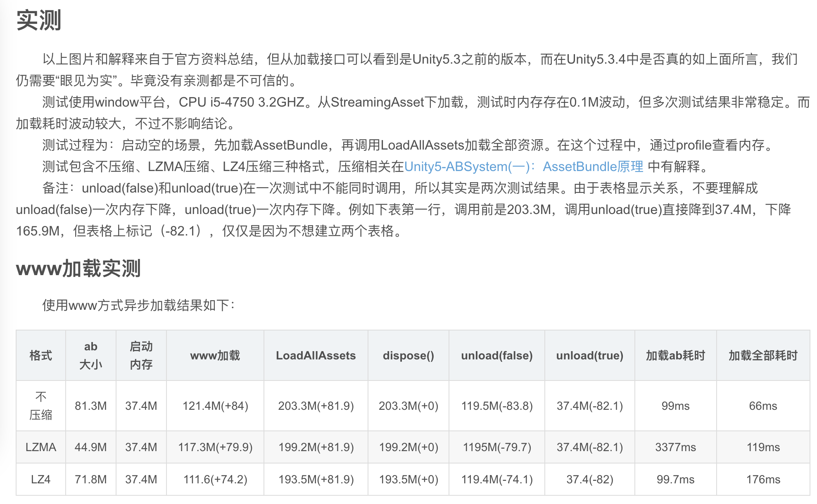Click the 使用www方式异步加载结果如下 paragraph
The image size is (817, 504).
pyautogui.click(x=138, y=305)
